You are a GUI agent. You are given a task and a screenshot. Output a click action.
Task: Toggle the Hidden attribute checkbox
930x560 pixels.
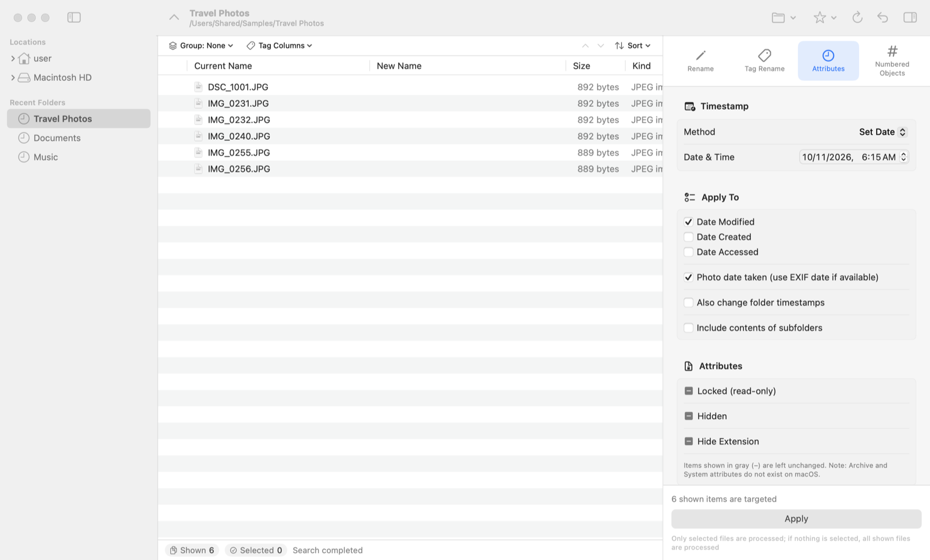point(689,416)
